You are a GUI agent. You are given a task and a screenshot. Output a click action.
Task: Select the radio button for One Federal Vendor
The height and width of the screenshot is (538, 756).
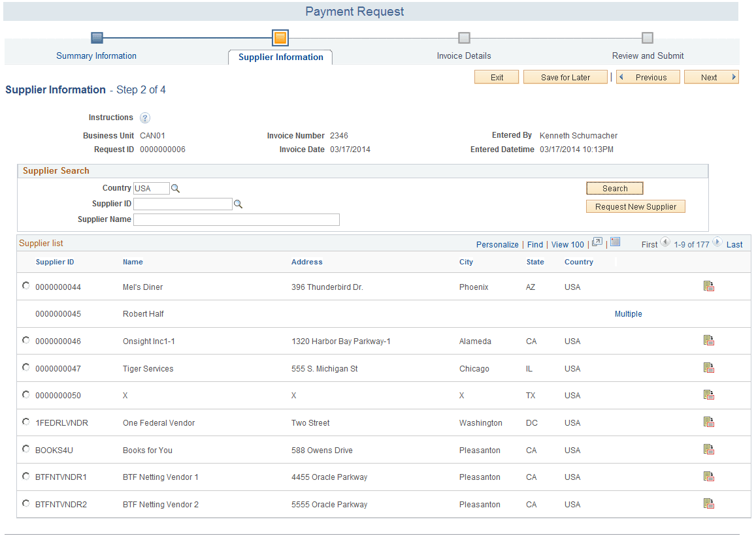25,421
